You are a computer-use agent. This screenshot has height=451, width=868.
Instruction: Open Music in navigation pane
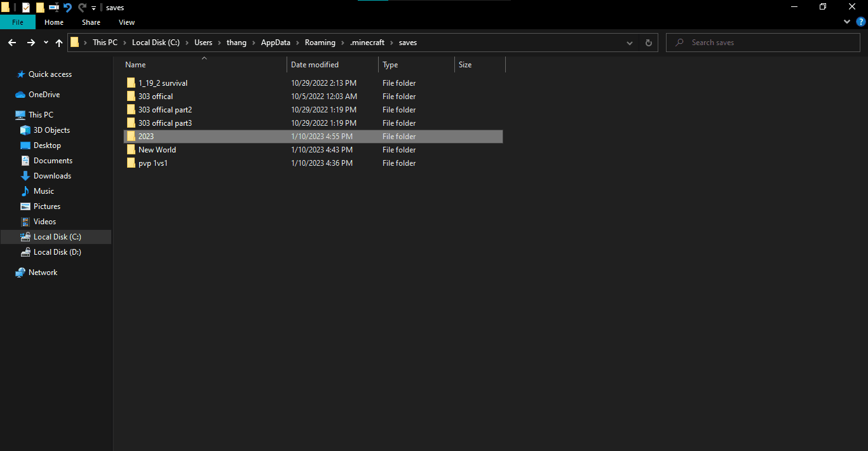(44, 191)
